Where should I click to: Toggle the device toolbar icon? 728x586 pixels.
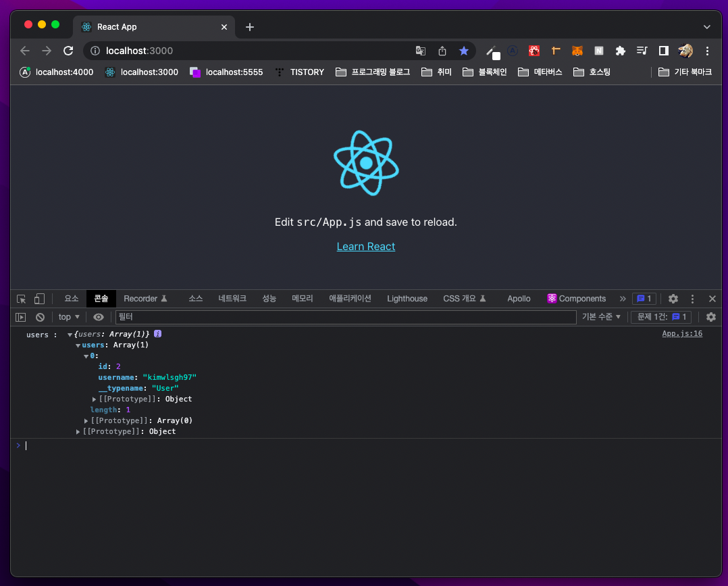[x=39, y=299]
